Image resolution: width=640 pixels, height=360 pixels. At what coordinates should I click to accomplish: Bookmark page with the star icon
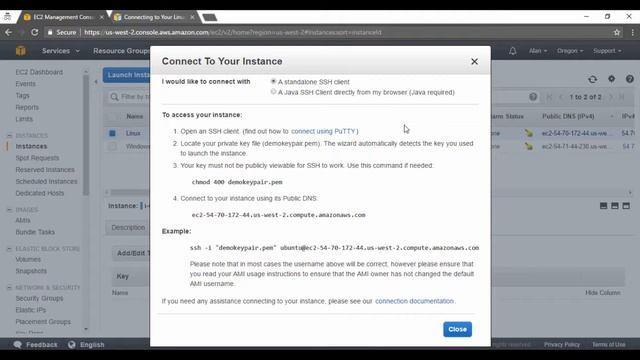pos(616,32)
